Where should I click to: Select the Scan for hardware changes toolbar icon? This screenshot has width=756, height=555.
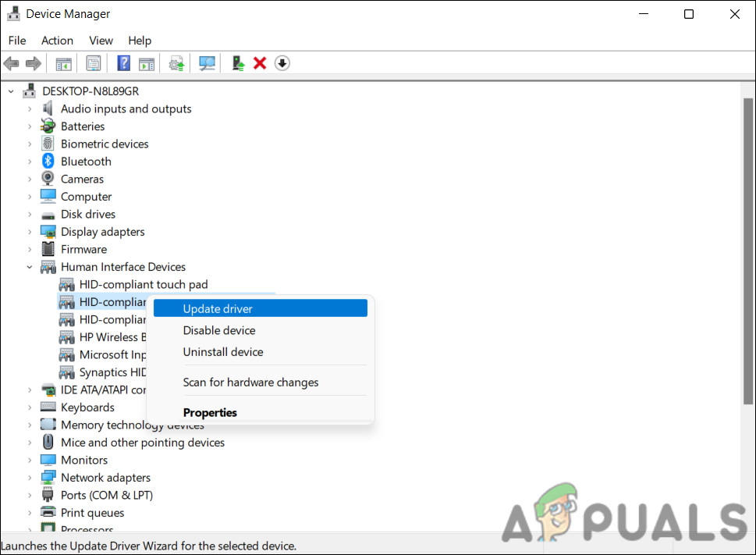pos(206,62)
